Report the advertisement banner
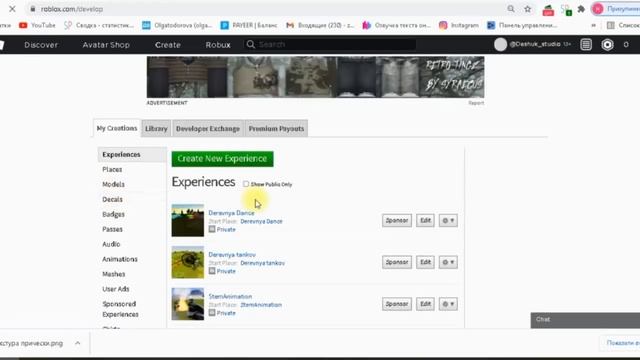Viewport: 640px width, 360px height. point(476,103)
